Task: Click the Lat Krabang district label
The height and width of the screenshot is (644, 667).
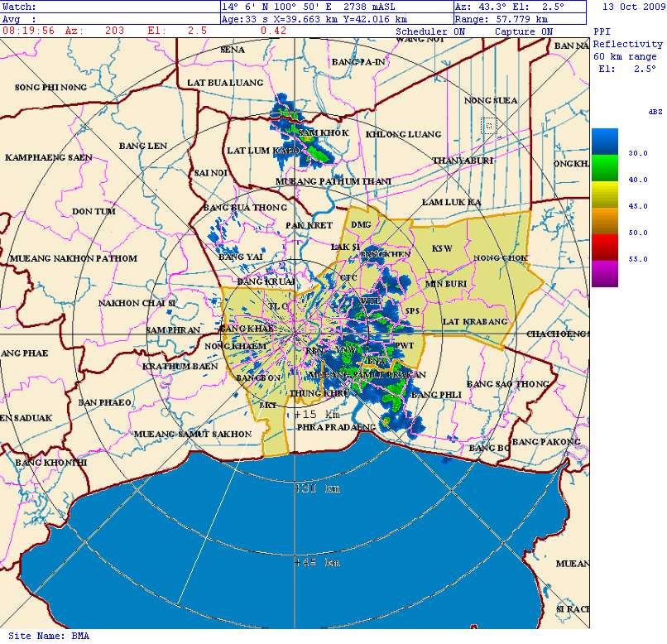Action: point(474,321)
